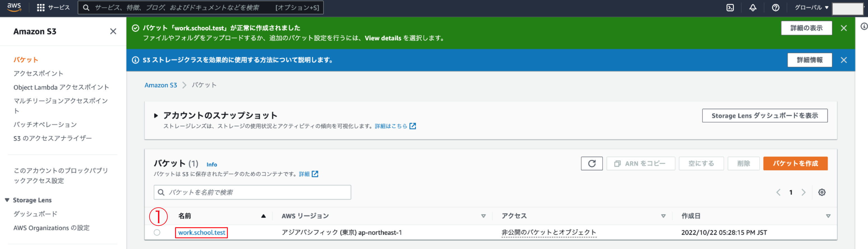This screenshot has width=868, height=249.
Task: Click the 空にする button
Action: (x=701, y=164)
